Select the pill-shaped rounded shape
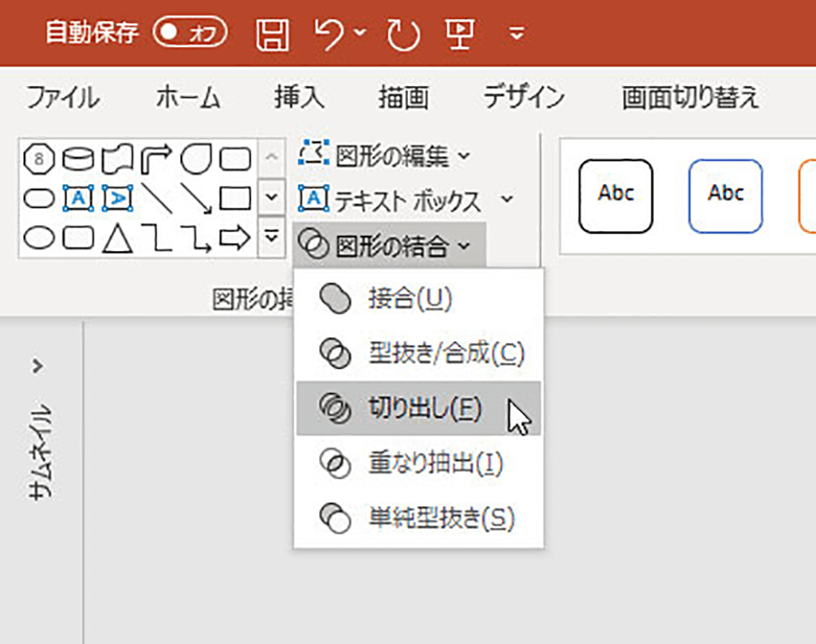The width and height of the screenshot is (816, 644). click(39, 199)
